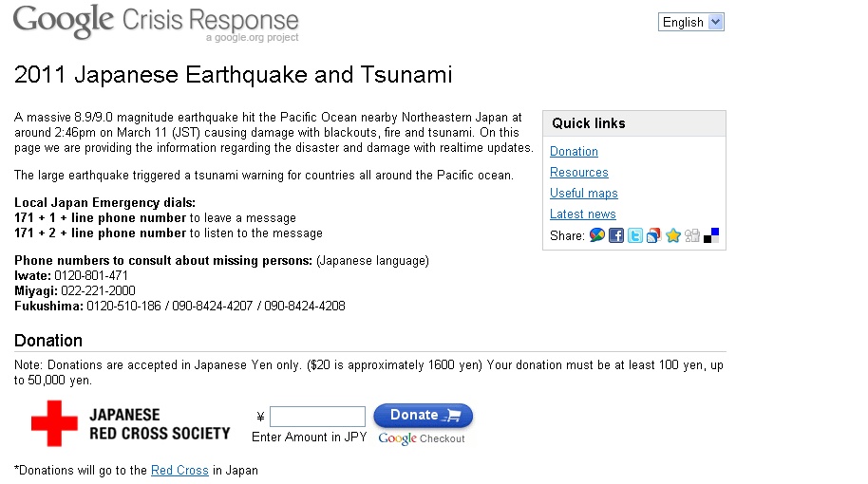Image resolution: width=868 pixels, height=484 pixels.
Task: Jump to Useful maps section
Action: [583, 193]
